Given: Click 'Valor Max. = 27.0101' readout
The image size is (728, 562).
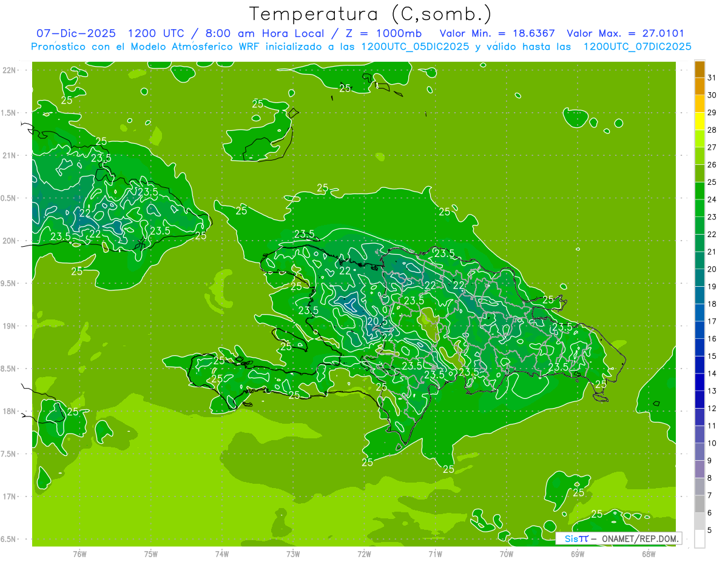Looking at the screenshot, I should click(x=625, y=34).
